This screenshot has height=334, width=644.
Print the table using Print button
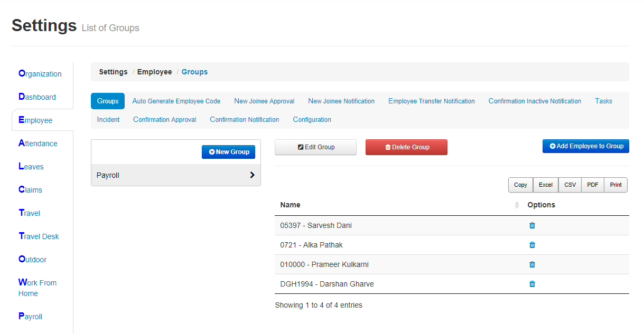pyautogui.click(x=615, y=185)
